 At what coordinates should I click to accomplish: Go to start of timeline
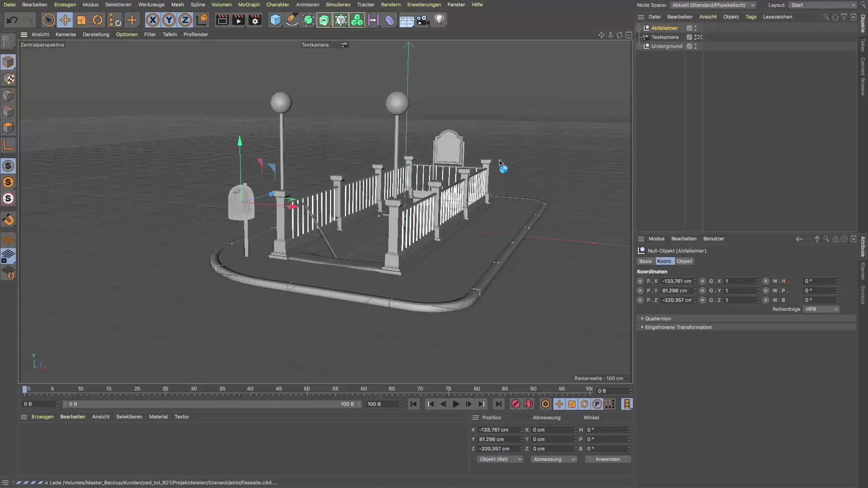(x=414, y=404)
